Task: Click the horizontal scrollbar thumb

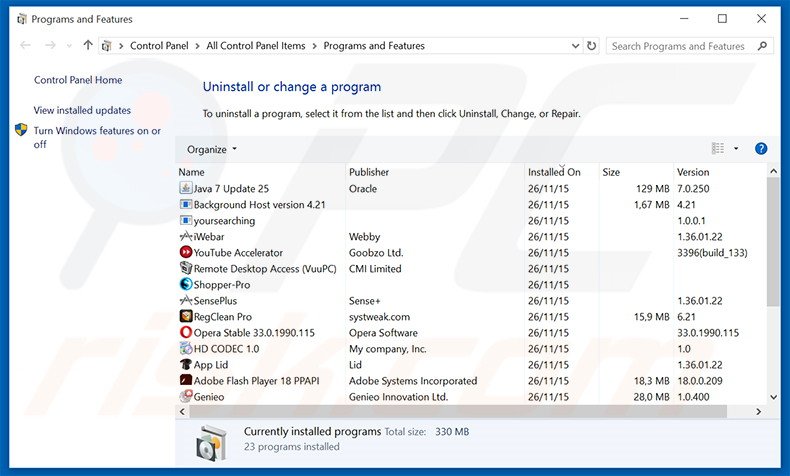Action: click(458, 412)
